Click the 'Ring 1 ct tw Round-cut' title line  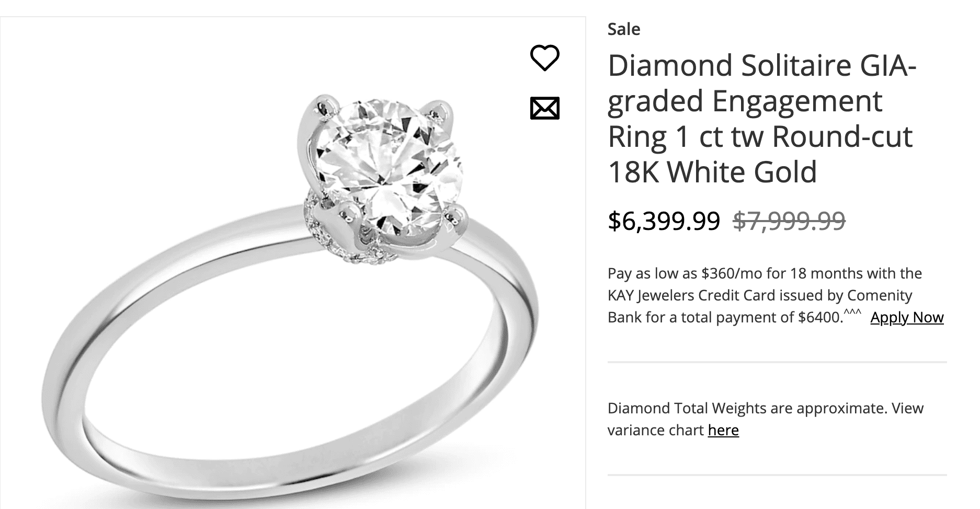coord(760,136)
